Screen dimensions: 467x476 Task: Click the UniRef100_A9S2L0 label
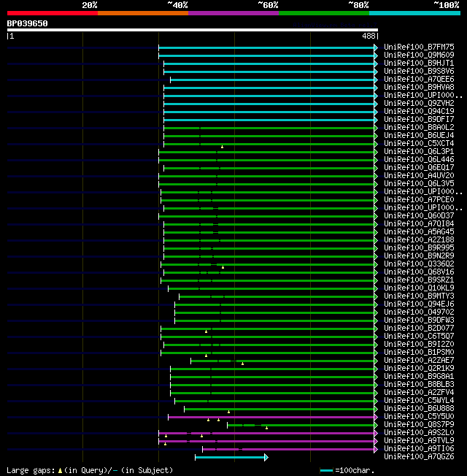point(419,433)
